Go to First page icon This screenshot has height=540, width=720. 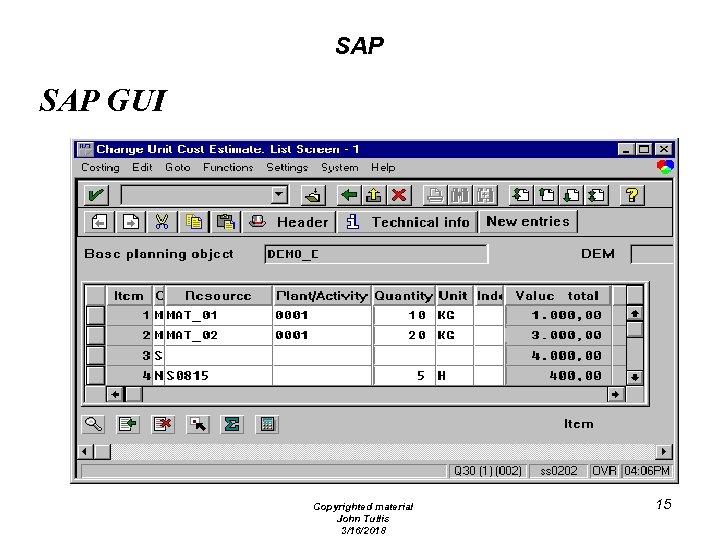(x=521, y=195)
